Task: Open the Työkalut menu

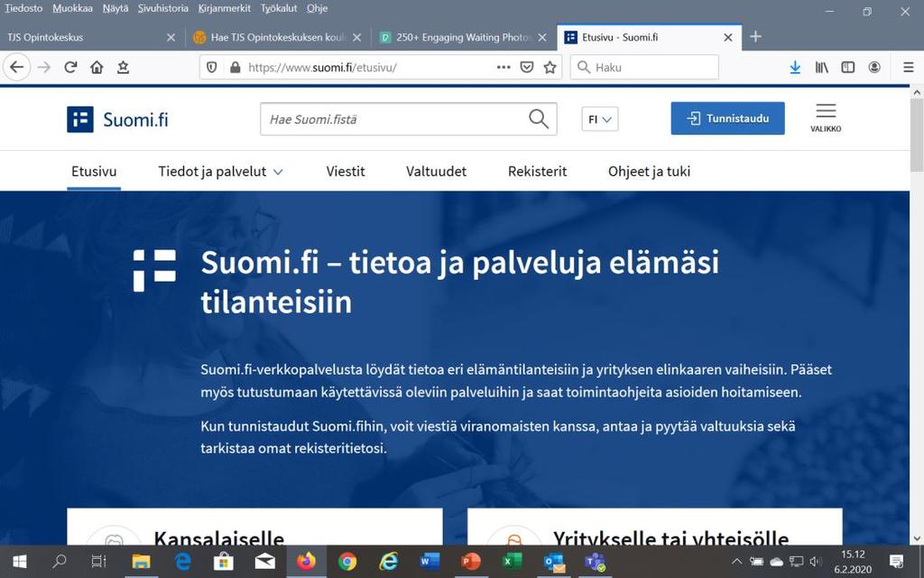Action: tap(279, 8)
